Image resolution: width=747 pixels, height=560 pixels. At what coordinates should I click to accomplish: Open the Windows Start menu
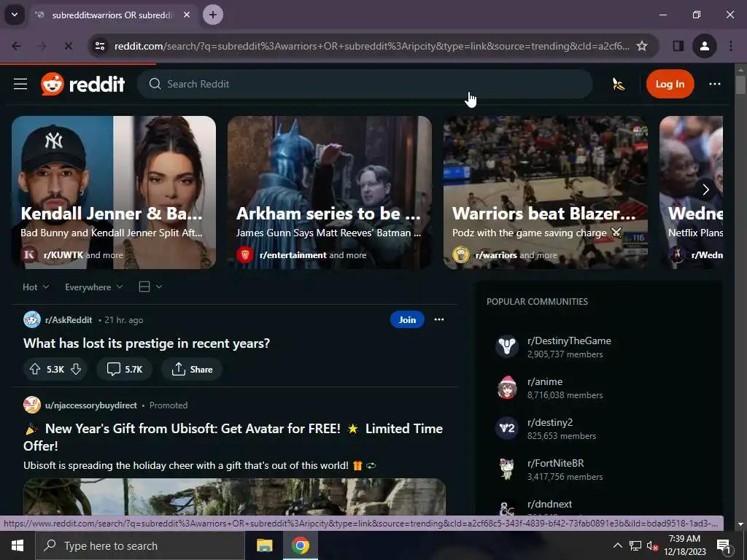click(x=18, y=545)
